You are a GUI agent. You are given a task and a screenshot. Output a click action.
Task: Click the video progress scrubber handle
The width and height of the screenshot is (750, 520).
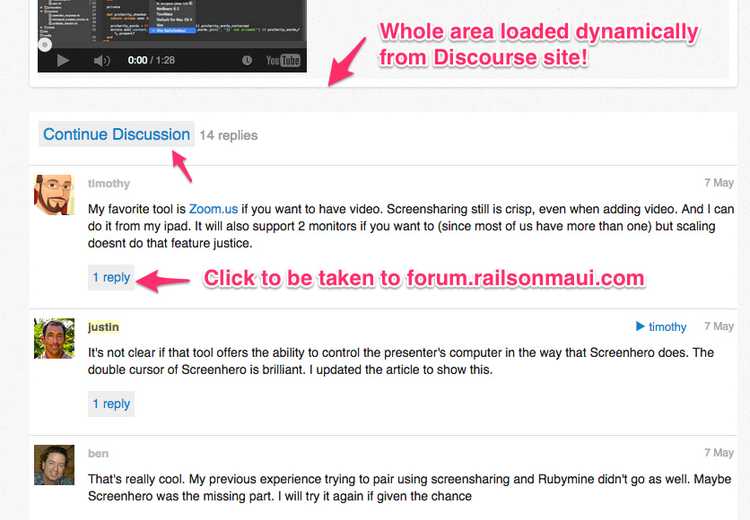[x=44, y=44]
